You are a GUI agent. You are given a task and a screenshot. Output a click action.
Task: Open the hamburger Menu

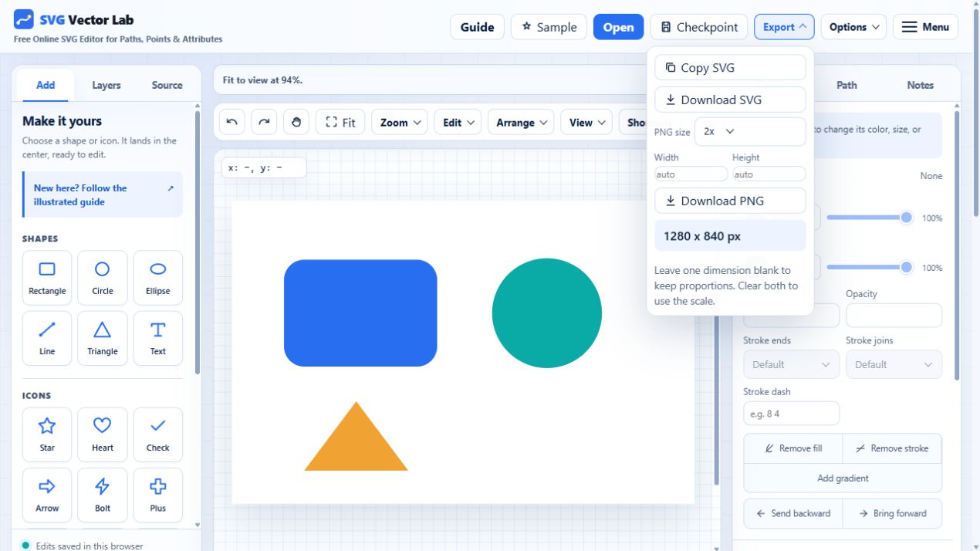tap(925, 27)
